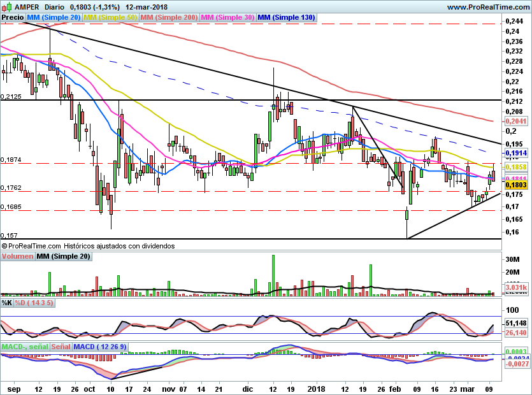Open the www.ProRealTime.com link

click(488, 7)
